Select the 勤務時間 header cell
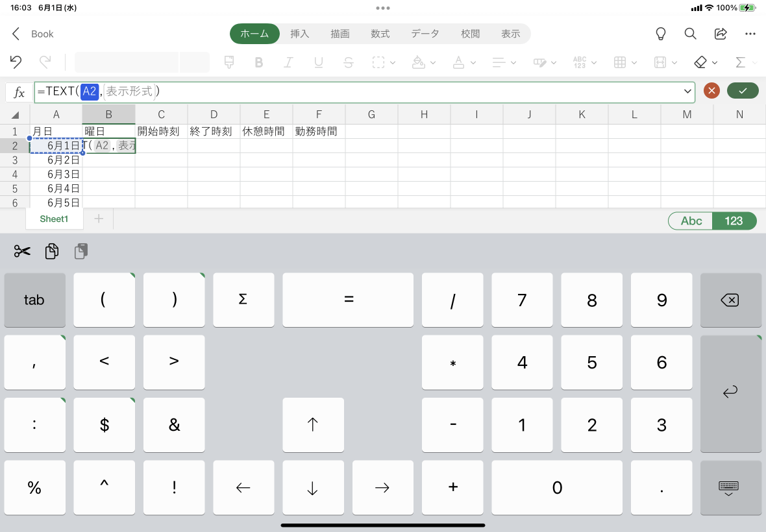This screenshot has width=766, height=532. [319, 132]
